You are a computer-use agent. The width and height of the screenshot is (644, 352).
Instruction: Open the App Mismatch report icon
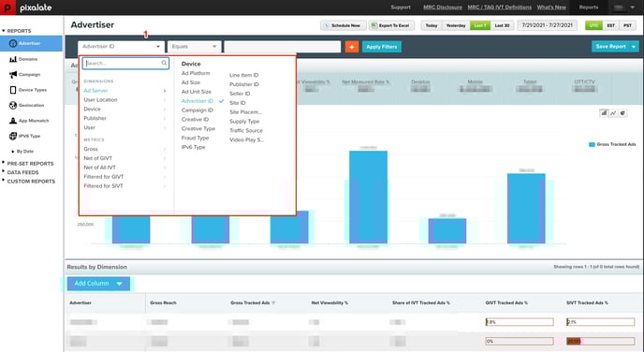(x=13, y=121)
